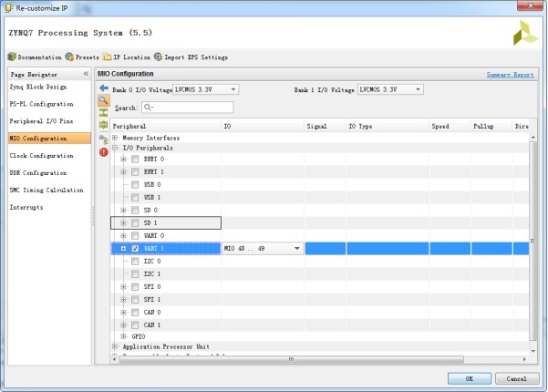Expand the CAN 1 node
Screen dimensions: 548x392
123,325
